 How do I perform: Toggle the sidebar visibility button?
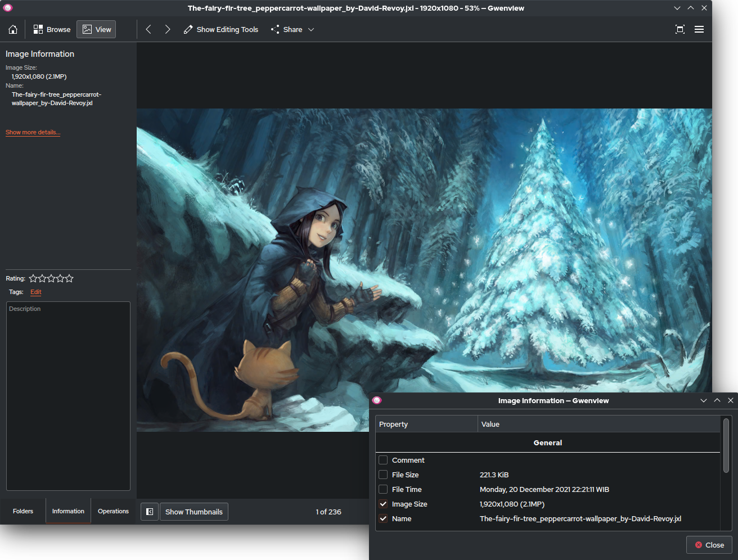[150, 512]
